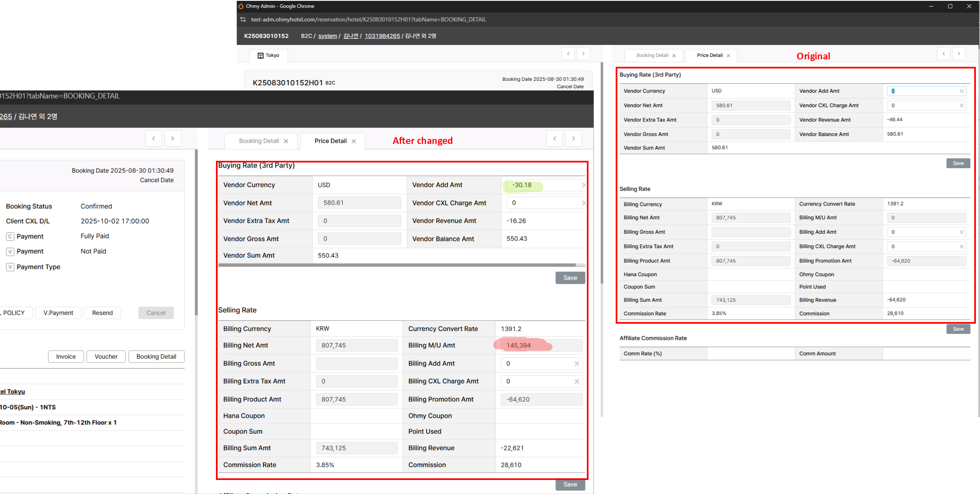Click the Tokyo tab hotel icon
The height and width of the screenshot is (494, 980).
click(x=260, y=55)
